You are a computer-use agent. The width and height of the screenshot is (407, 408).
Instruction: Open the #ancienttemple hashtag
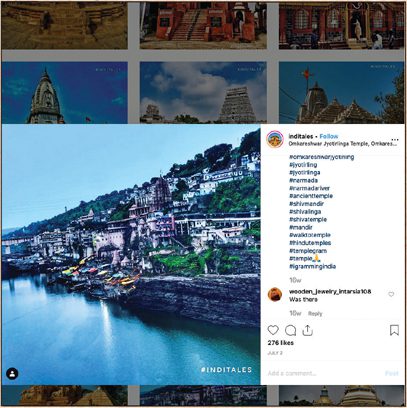pos(311,196)
